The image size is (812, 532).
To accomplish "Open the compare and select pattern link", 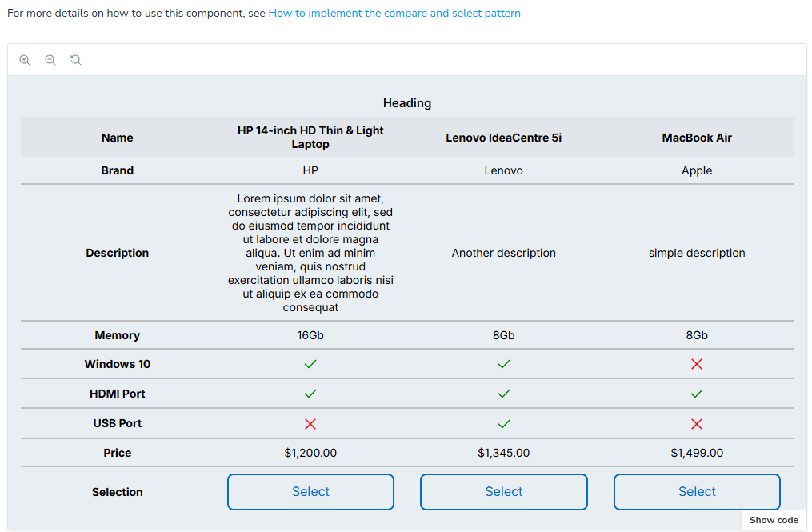I will 394,13.
